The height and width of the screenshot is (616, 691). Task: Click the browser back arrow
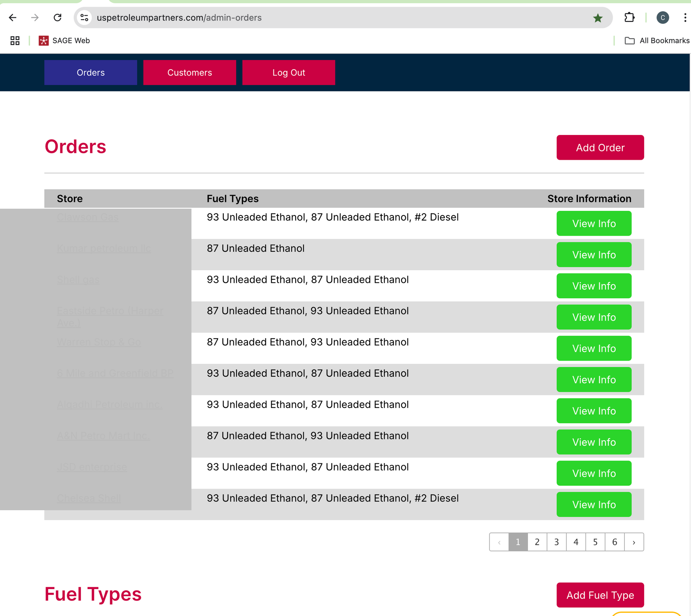pos(13,18)
